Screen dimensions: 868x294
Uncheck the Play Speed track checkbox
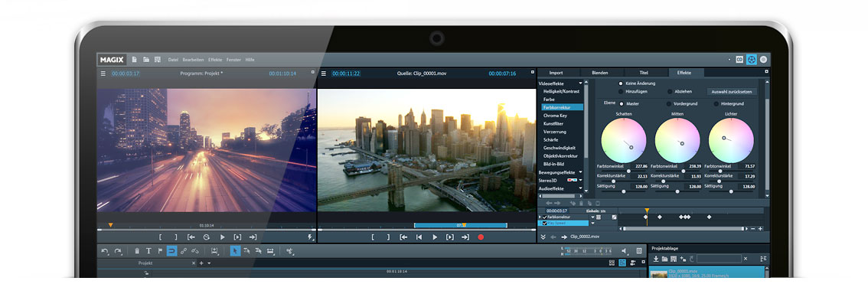pyautogui.click(x=545, y=223)
